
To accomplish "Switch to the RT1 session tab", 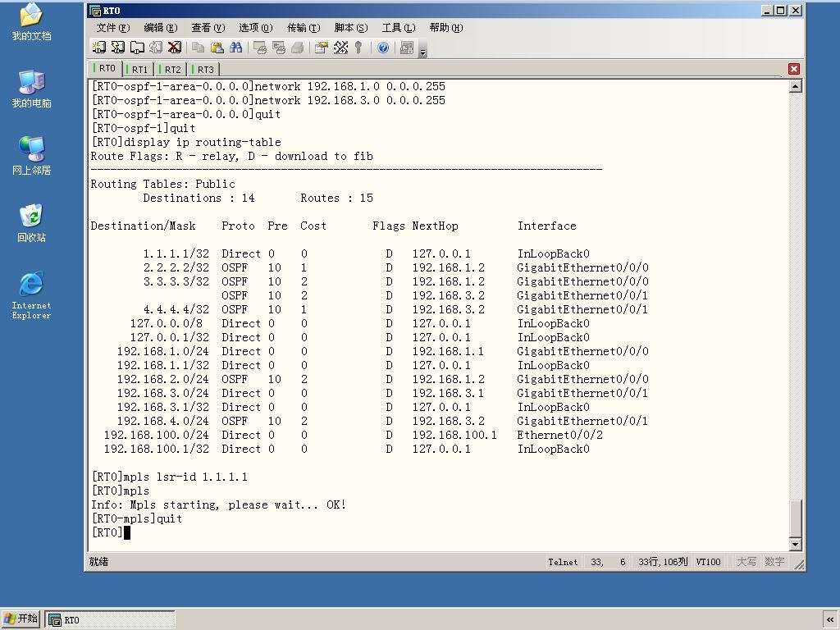I will point(138,69).
